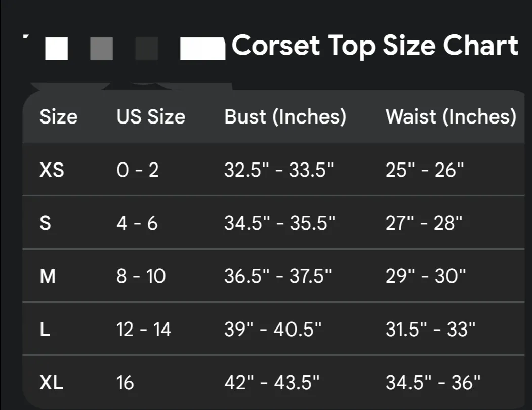Select the XS size row
This screenshot has width=532, height=410.
(x=273, y=170)
